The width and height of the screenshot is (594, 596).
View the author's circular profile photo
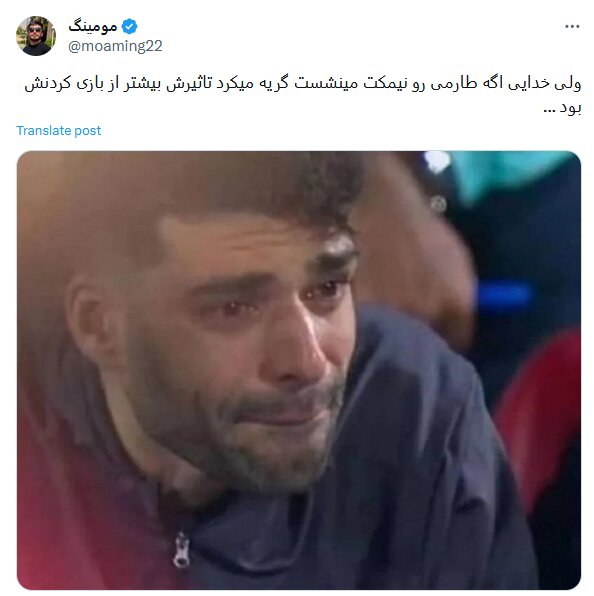tap(36, 36)
